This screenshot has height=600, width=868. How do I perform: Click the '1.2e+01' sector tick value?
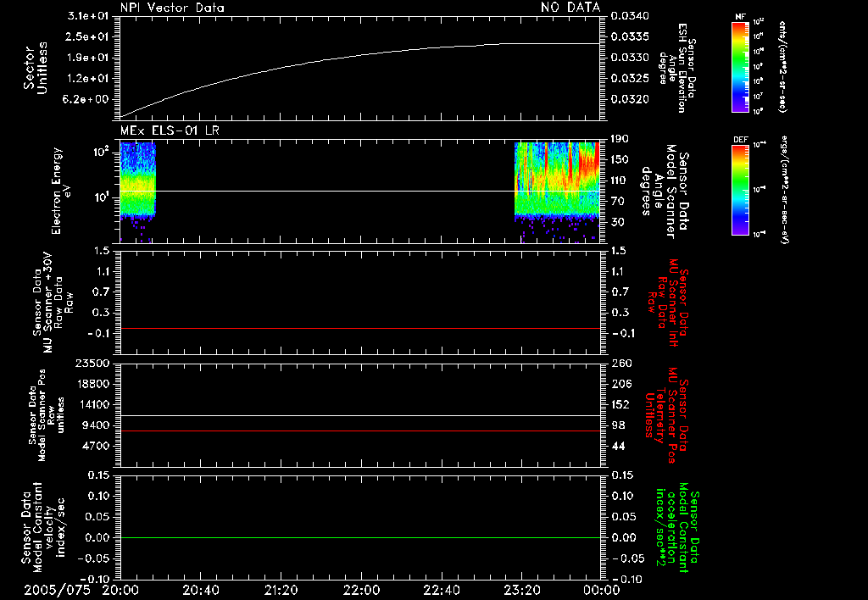pyautogui.click(x=88, y=79)
